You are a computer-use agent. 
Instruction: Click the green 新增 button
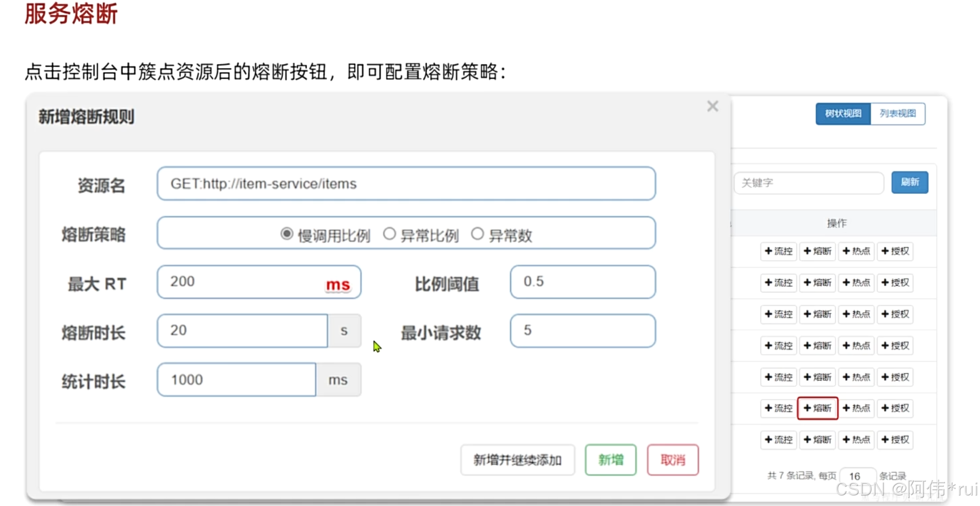point(611,460)
